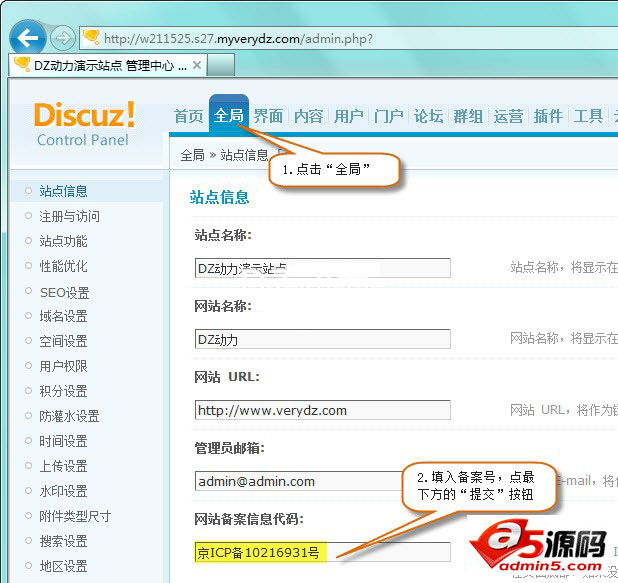
Task: Click the 网站名称 input field
Action: coord(323,339)
